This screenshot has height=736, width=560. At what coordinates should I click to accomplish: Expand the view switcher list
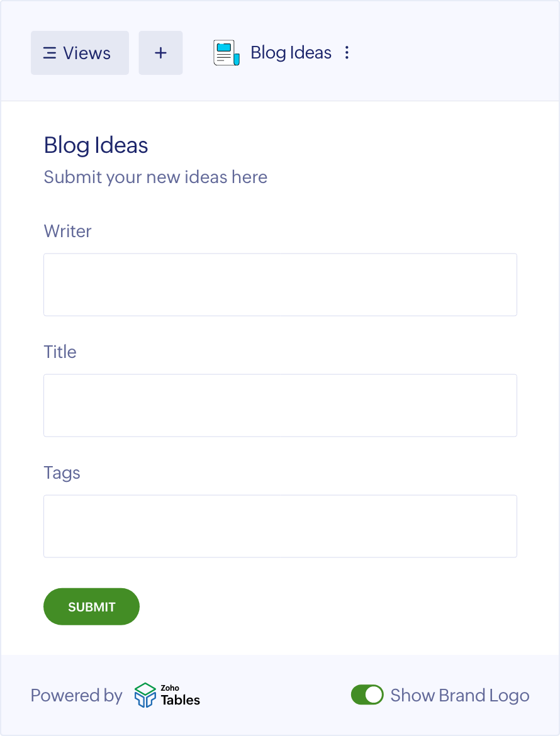80,53
